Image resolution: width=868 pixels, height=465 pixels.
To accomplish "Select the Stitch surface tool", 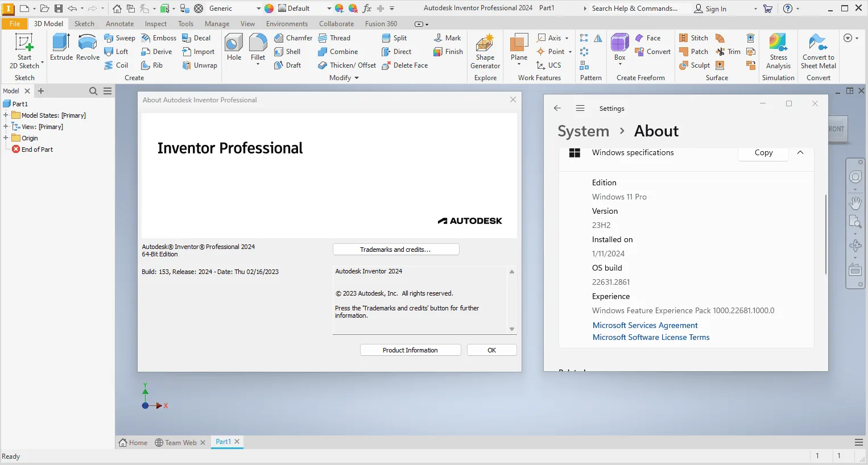I will [693, 38].
